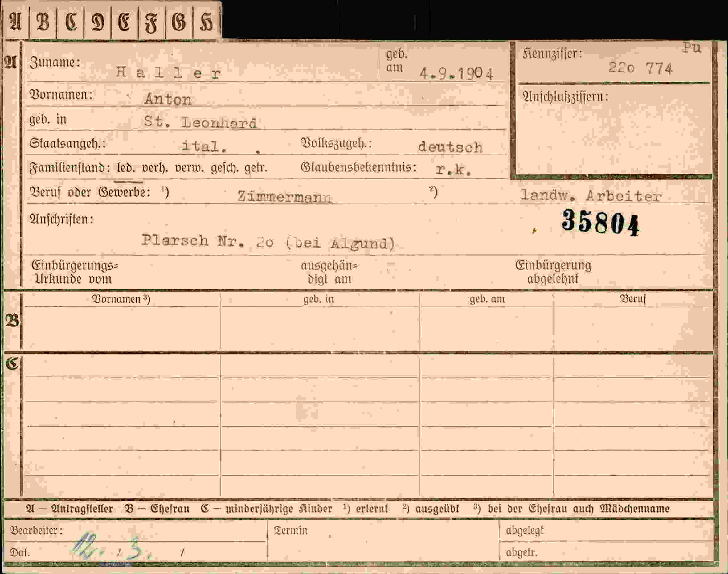Click the underlined 'led.' marital status
Image resolution: width=728 pixels, height=574 pixels.
pos(126,167)
